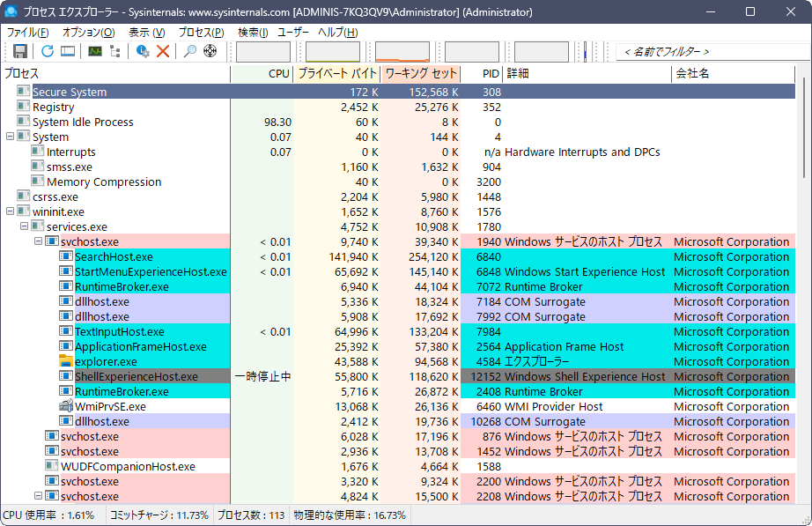This screenshot has height=526, width=812.
Task: Click the CPU 使用率 : 1.61% status entry
Action: click(x=48, y=515)
